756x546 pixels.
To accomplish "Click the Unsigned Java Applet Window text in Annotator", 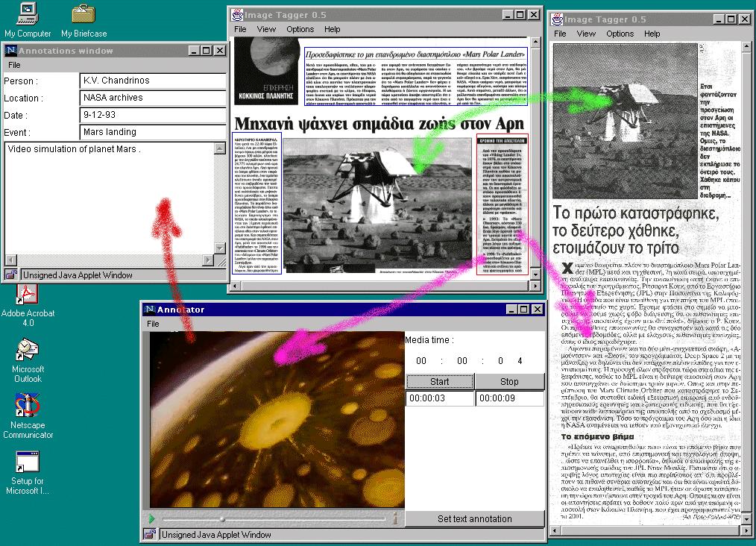I will (216, 534).
